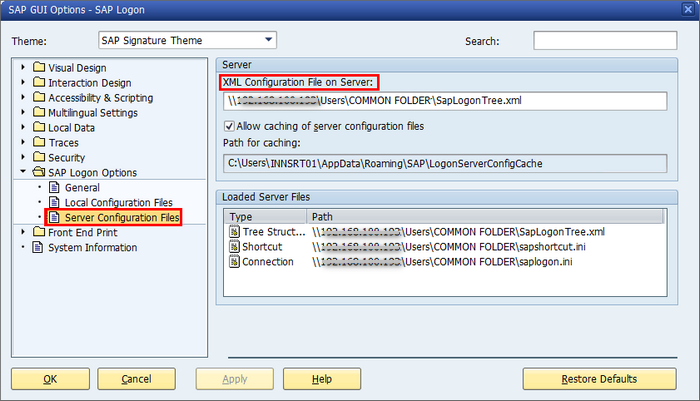Click the Security folder icon

tap(39, 157)
